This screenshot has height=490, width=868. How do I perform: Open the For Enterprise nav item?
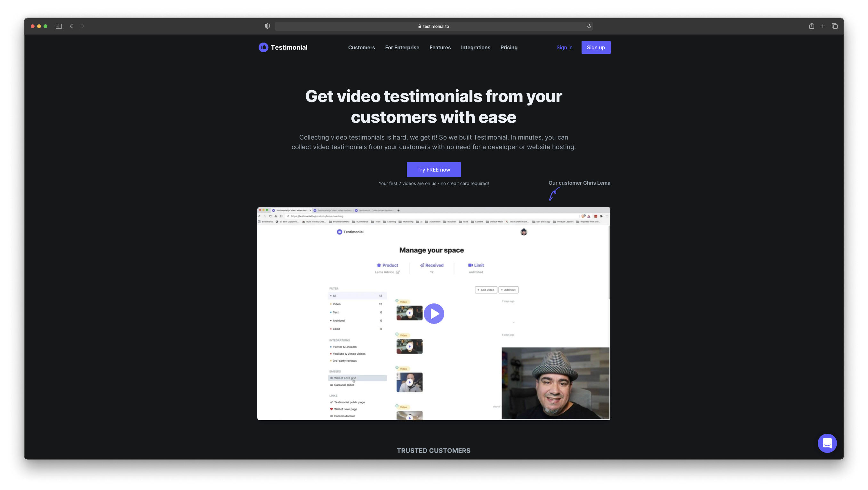click(402, 47)
